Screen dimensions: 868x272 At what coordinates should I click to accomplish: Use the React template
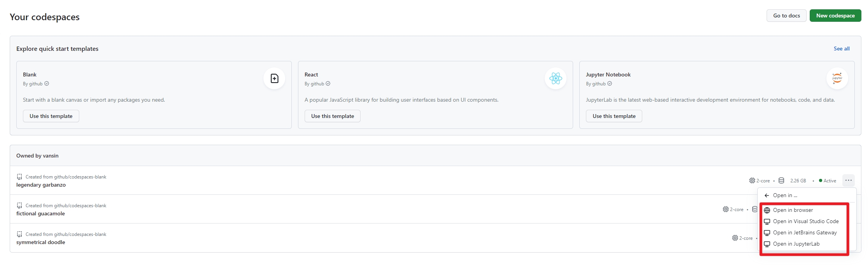(x=332, y=116)
